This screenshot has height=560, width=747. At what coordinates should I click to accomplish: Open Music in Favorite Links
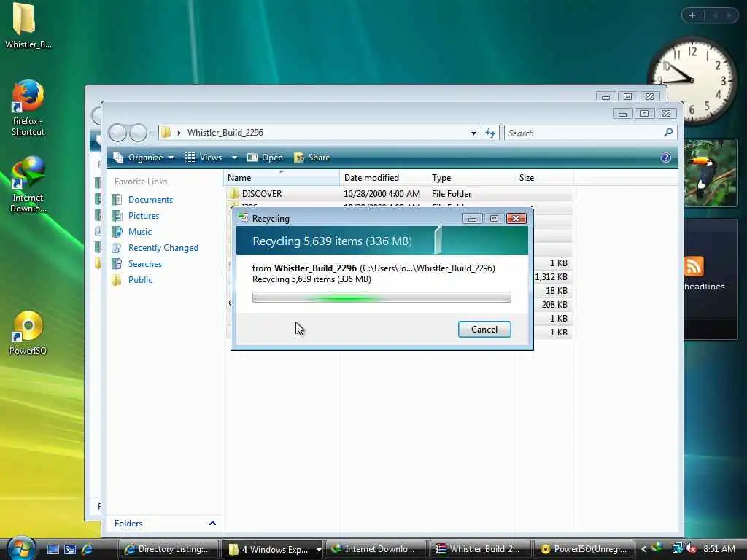click(x=140, y=231)
